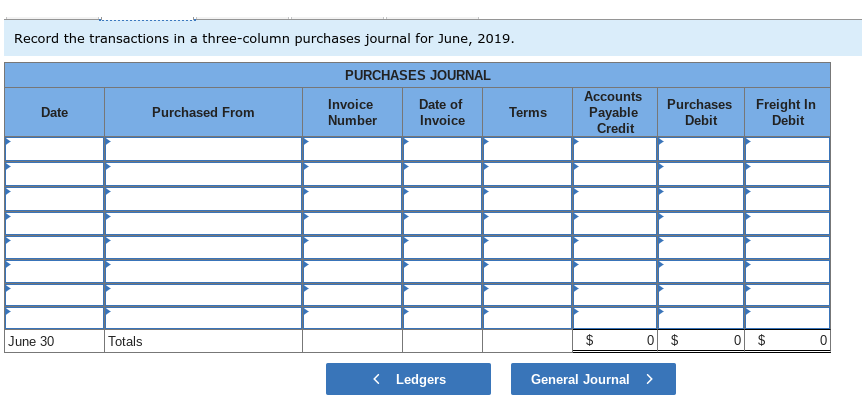This screenshot has height=411, width=862.
Task: Go to General Journal next page
Action: pos(593,379)
